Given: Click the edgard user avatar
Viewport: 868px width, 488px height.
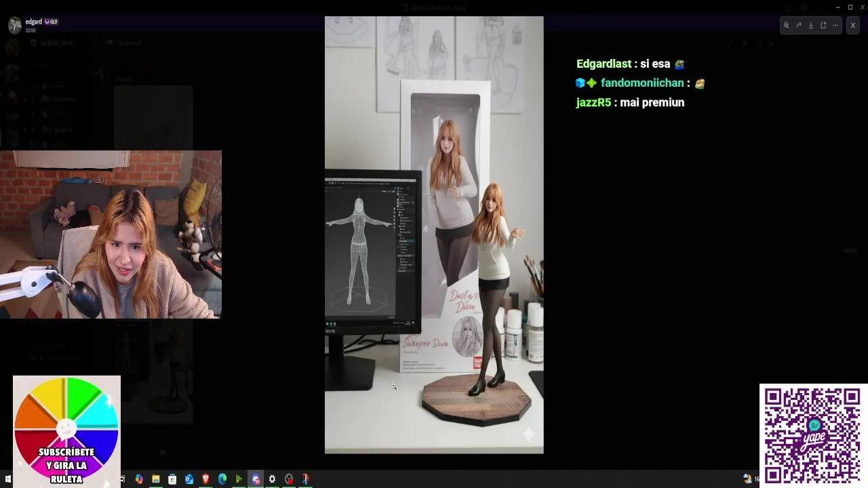Looking at the screenshot, I should point(15,25).
